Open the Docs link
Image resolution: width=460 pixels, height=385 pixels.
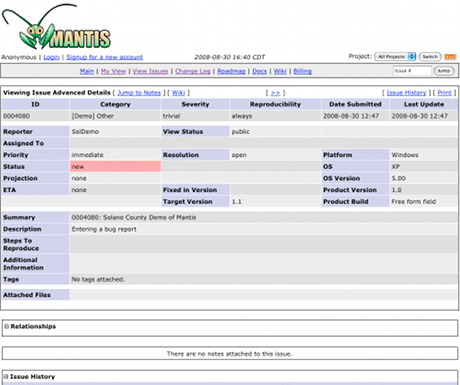point(259,71)
